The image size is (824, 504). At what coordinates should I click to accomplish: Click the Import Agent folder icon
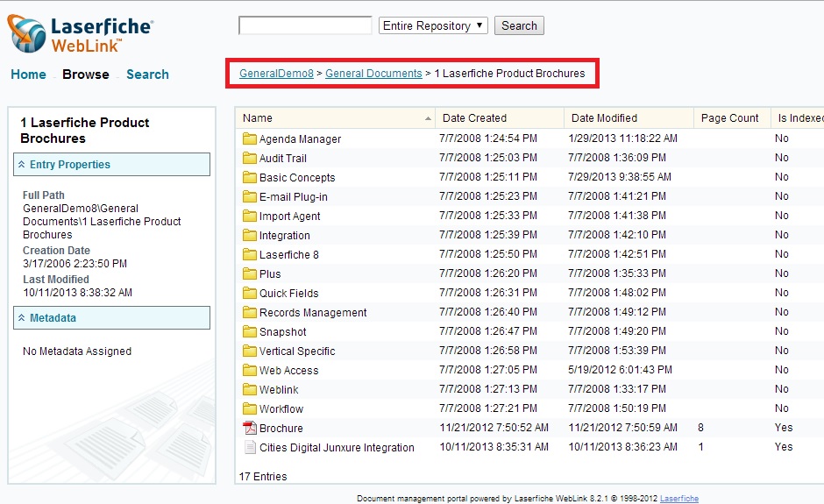[x=250, y=216]
